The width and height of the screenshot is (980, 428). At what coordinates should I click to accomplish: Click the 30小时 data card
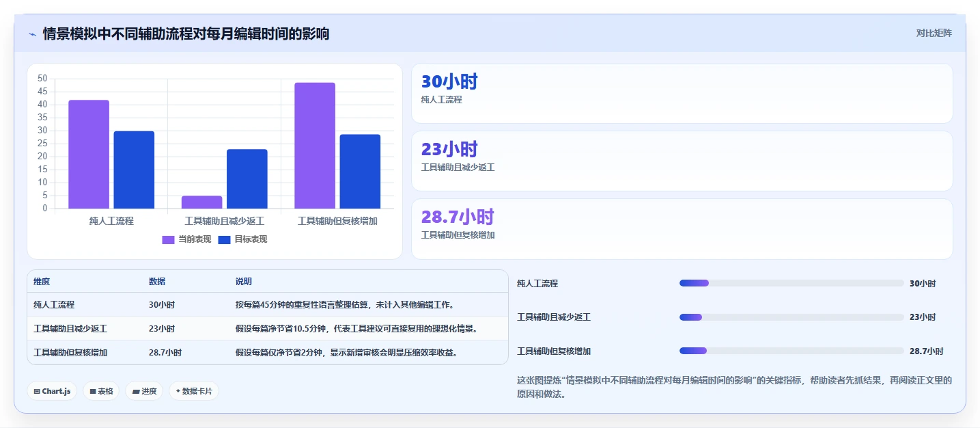coord(682,94)
